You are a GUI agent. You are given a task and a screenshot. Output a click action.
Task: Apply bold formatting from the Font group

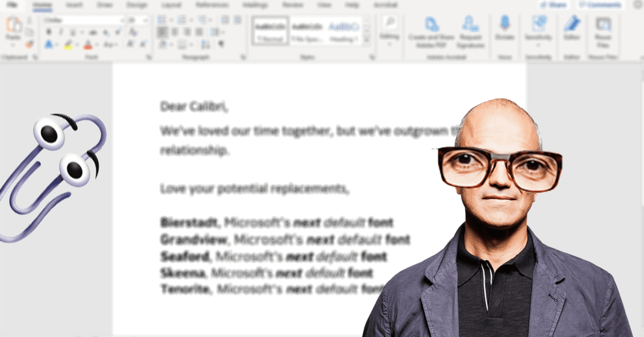(x=48, y=31)
